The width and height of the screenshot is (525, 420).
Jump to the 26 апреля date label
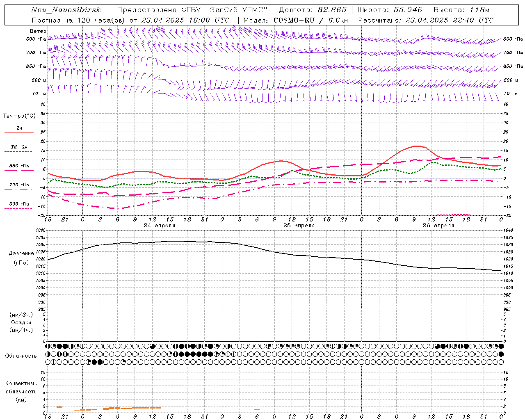[438, 226]
